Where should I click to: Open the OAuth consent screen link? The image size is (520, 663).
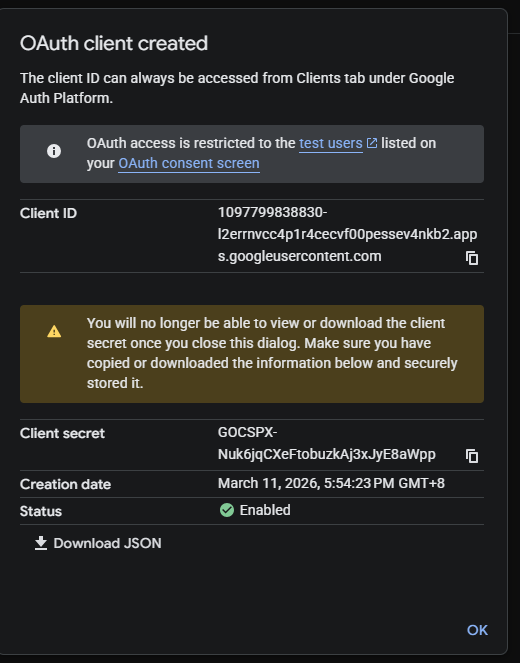click(189, 163)
